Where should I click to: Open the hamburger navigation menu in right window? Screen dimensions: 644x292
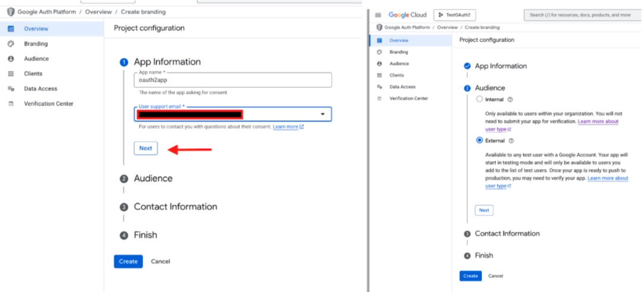(378, 15)
